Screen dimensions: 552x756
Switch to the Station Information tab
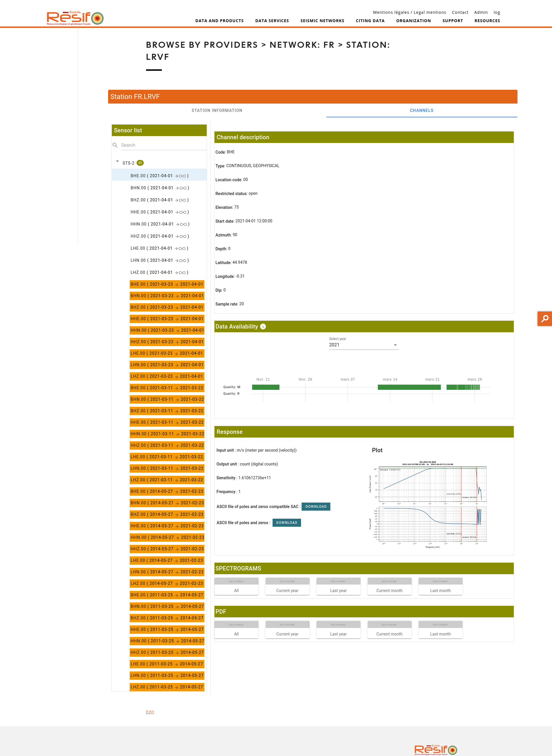(x=217, y=110)
